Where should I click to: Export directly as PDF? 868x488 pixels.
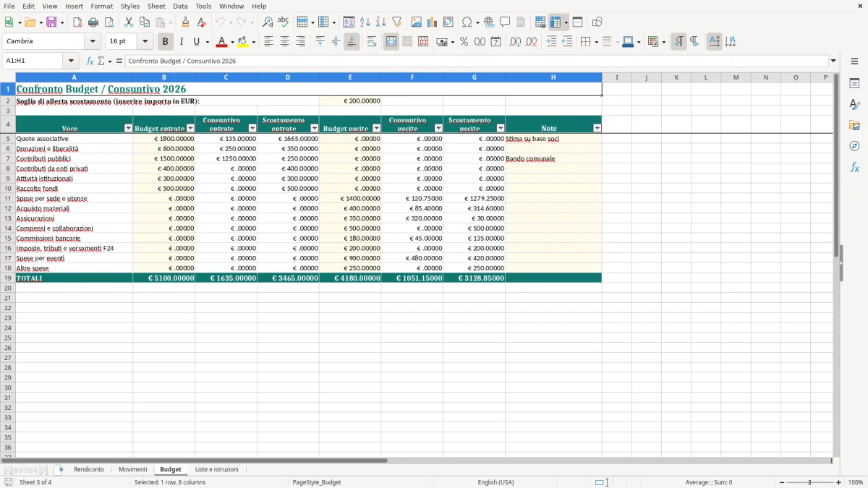coord(77,22)
